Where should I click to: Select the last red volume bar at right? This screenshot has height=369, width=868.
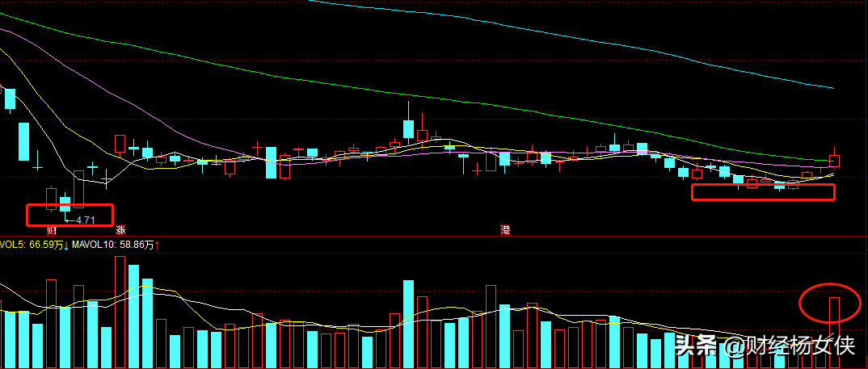834,333
